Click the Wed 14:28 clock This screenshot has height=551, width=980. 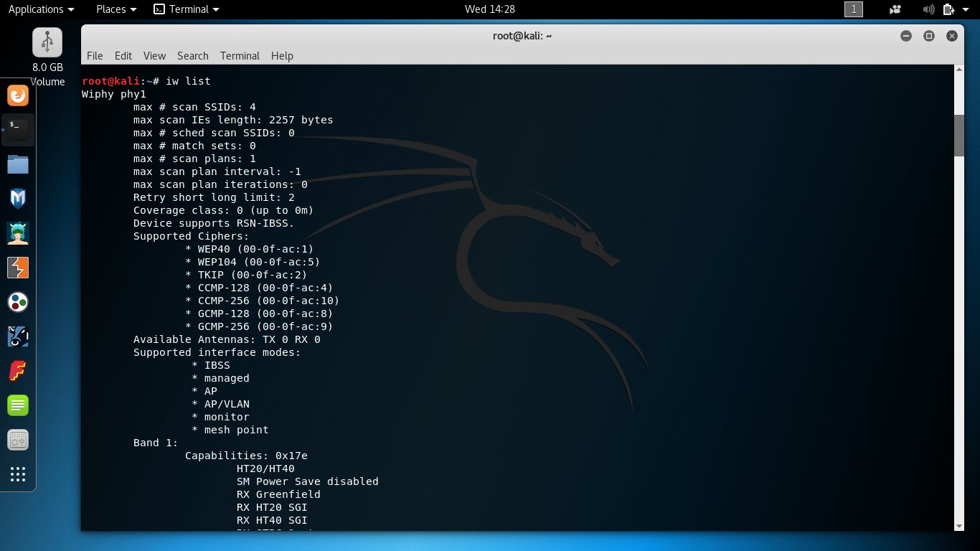coord(490,9)
